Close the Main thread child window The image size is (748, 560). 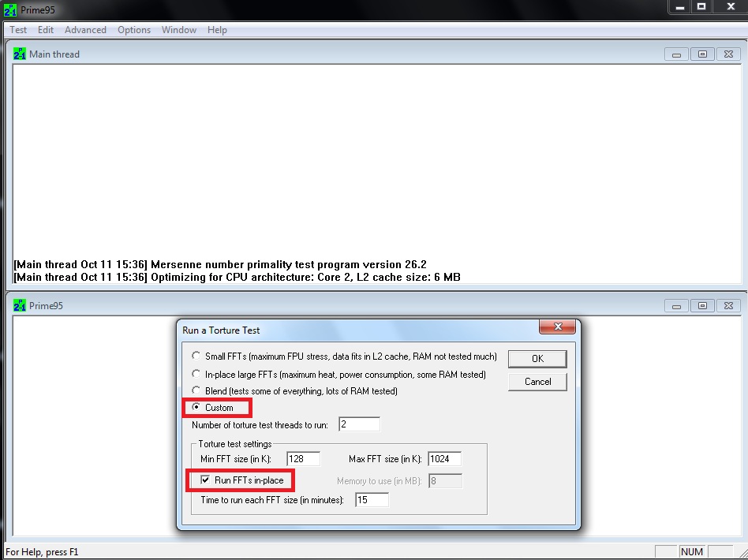click(x=728, y=54)
